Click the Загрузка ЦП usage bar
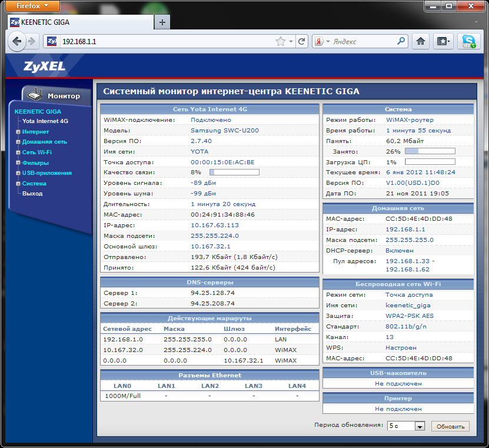This screenshot has height=448, width=489. tap(430, 162)
